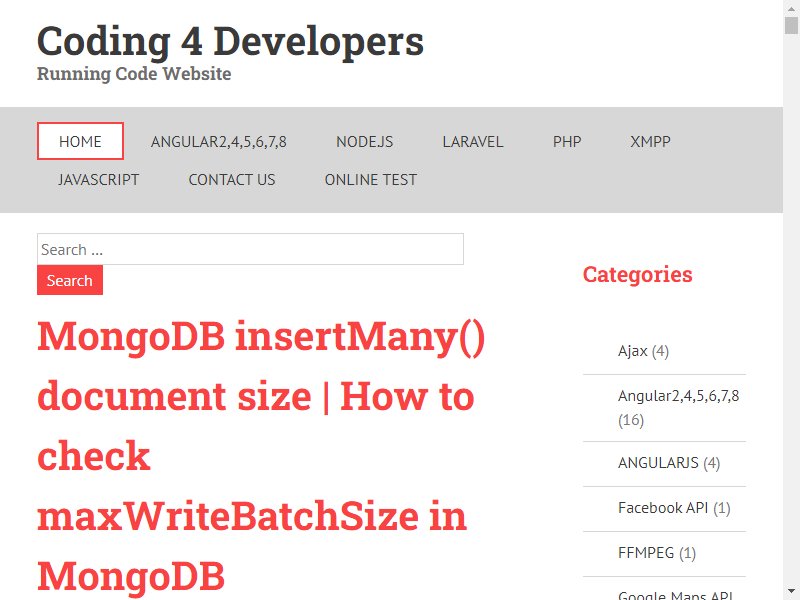Image resolution: width=800 pixels, height=600 pixels.
Task: Select ONLINE TEST in the navigation
Action: 371,180
